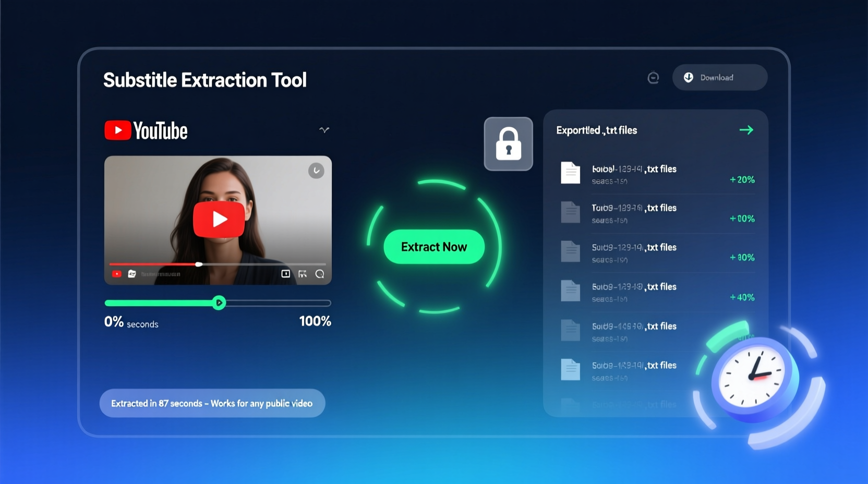This screenshot has width=868, height=484.
Task: Click 'Extracted in 87 seconds' status pill
Action: [212, 403]
